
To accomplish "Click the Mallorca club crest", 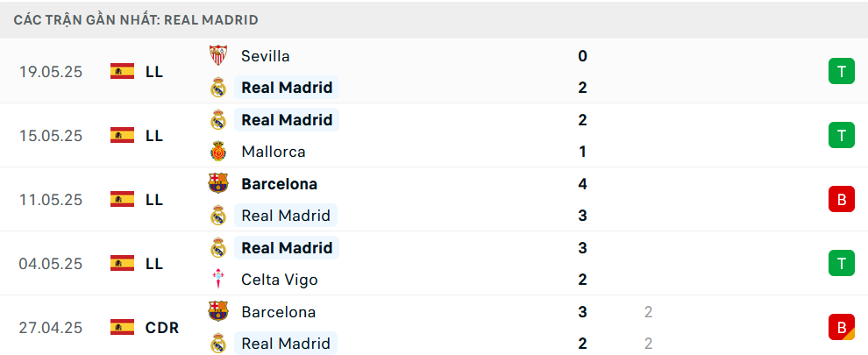I will click(218, 152).
